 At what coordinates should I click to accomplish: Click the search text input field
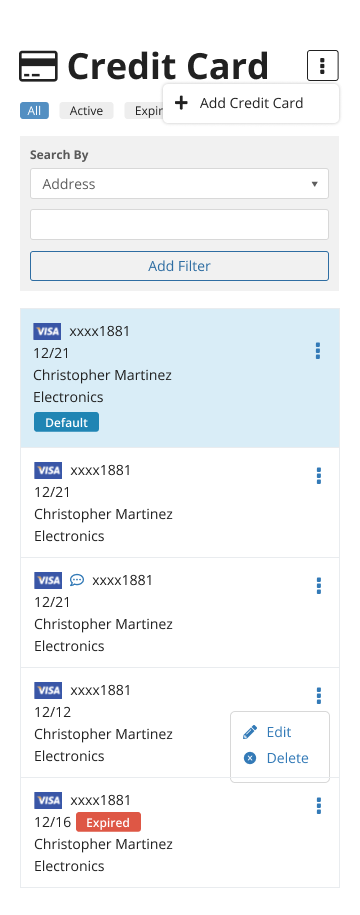click(179, 225)
